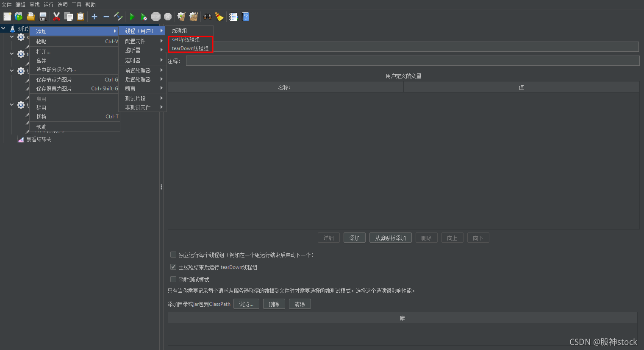Click the 向上 button

(452, 238)
